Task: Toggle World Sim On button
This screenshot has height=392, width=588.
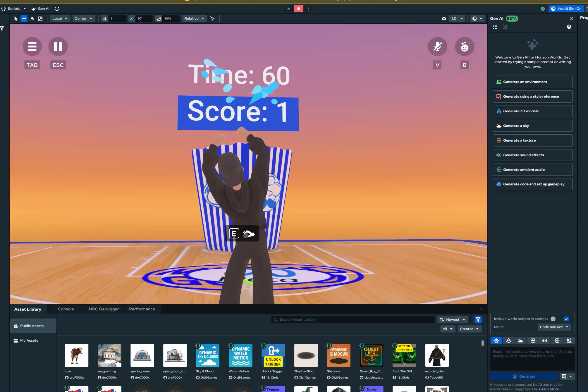Action: tap(566, 9)
